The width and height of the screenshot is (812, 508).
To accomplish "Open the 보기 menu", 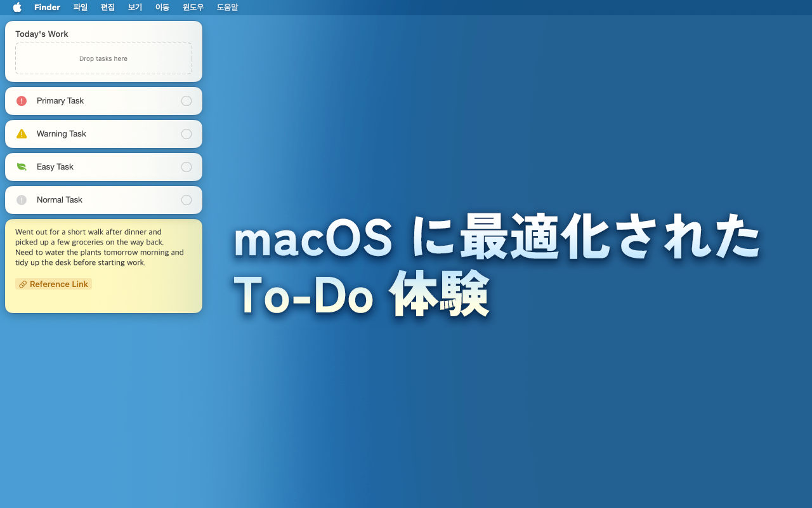I will pos(135,8).
